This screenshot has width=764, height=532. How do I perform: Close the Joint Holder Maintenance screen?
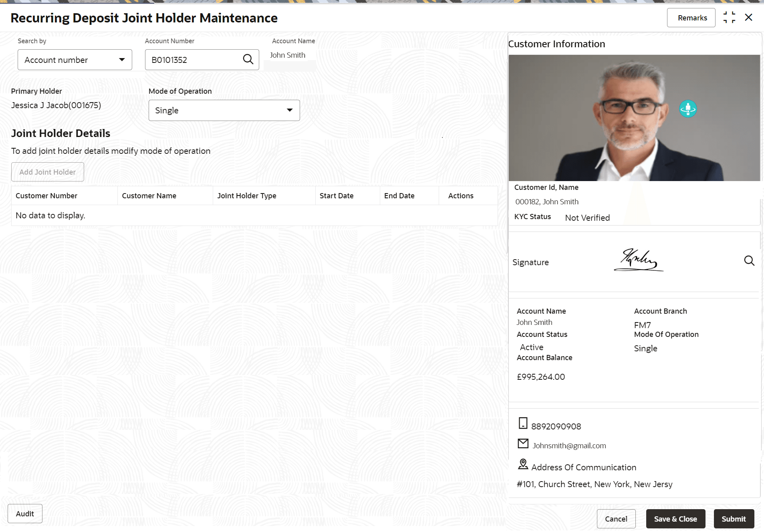[748, 18]
